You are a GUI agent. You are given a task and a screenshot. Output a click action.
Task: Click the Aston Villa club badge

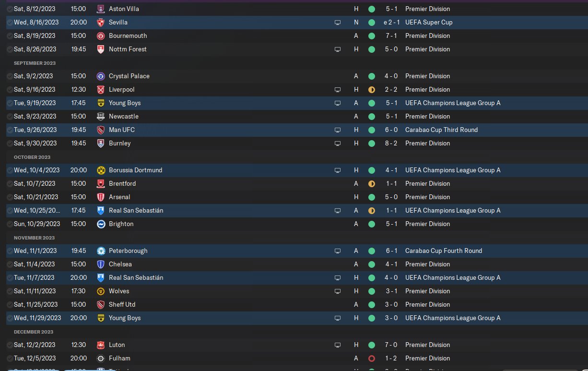click(x=101, y=9)
